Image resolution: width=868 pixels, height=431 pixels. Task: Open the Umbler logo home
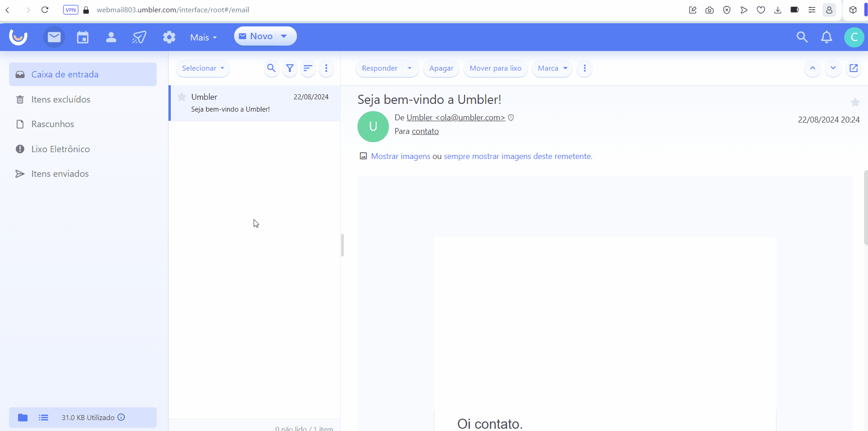coord(18,37)
